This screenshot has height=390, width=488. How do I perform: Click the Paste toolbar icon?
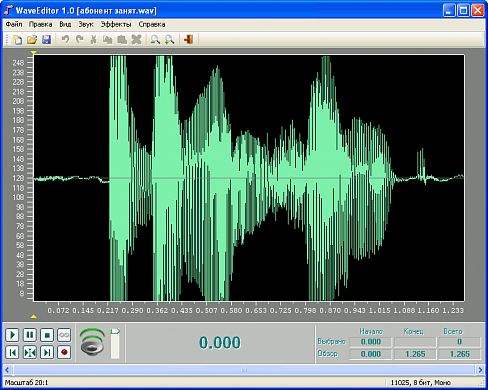(122, 40)
